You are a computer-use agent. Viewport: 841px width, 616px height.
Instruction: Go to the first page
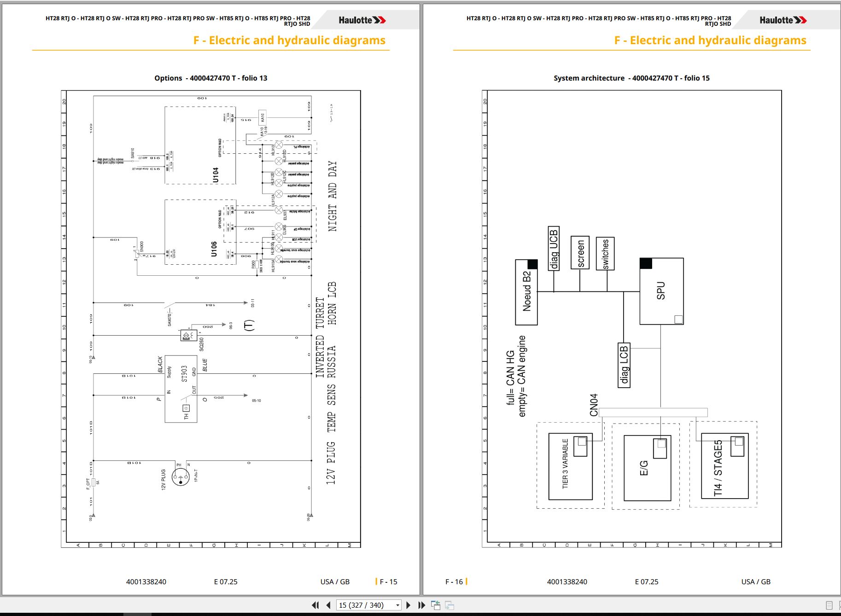(315, 605)
